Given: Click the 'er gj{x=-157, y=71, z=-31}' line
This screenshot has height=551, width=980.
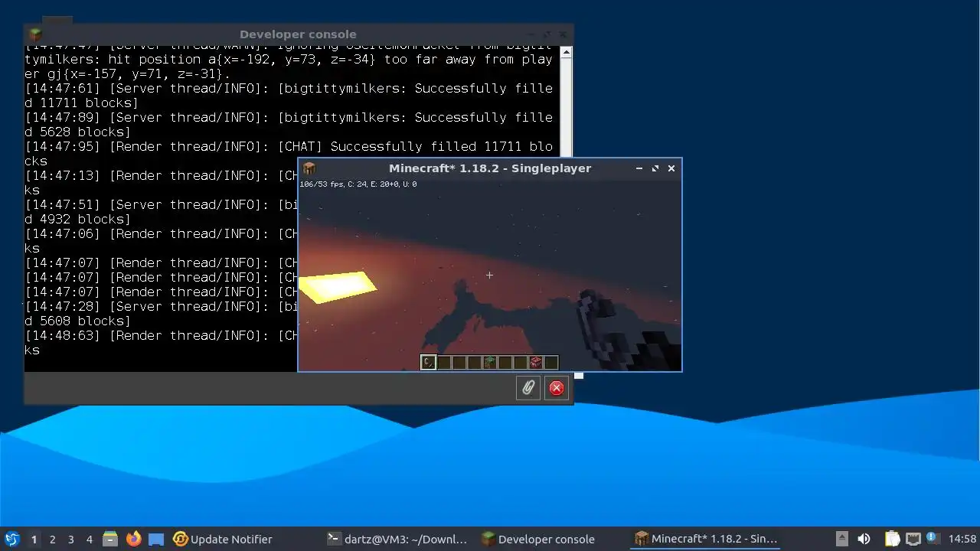Looking at the screenshot, I should (x=127, y=73).
